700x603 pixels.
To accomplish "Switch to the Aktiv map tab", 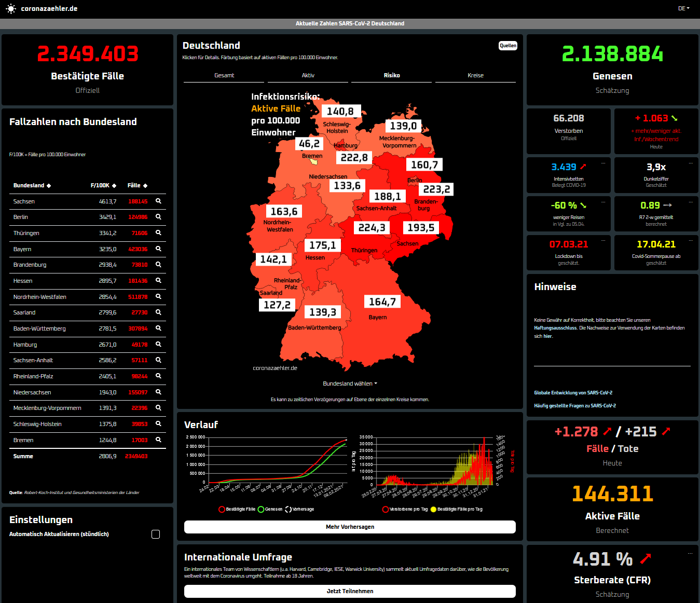I will pyautogui.click(x=308, y=75).
